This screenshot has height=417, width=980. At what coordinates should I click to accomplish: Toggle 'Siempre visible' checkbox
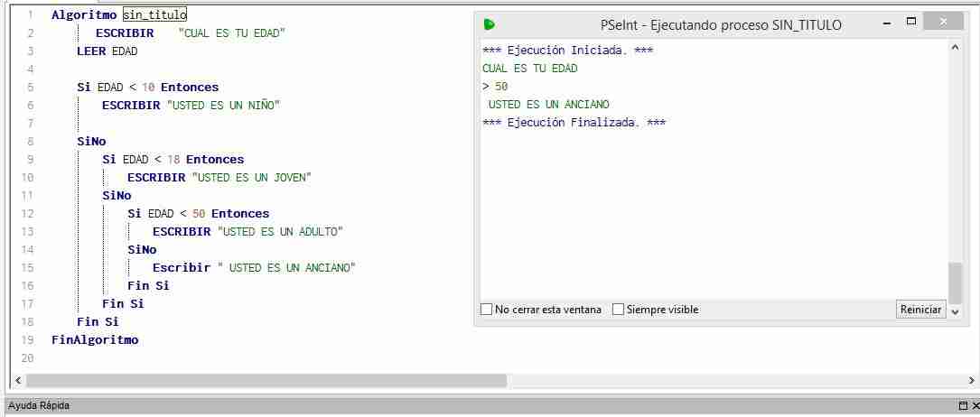[x=618, y=310]
